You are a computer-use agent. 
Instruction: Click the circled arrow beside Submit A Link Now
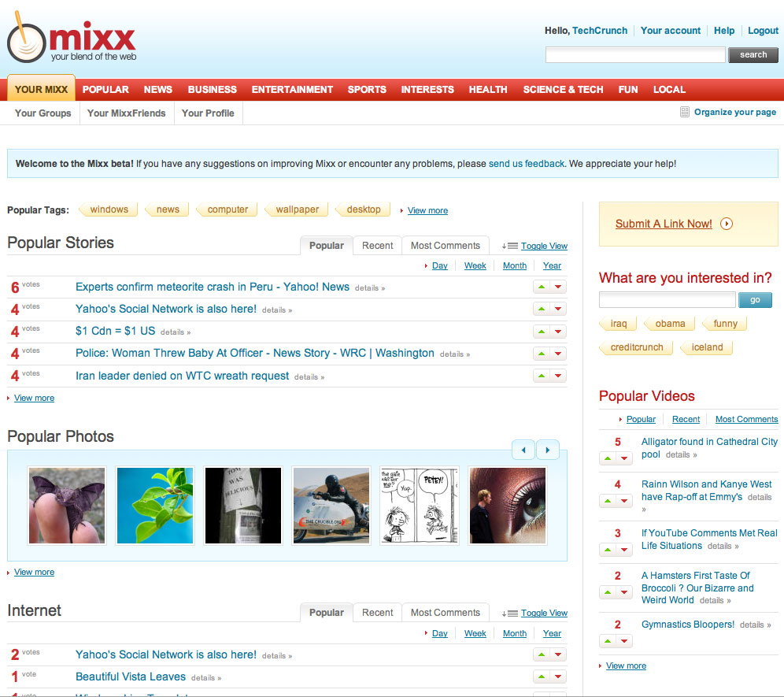click(x=726, y=224)
